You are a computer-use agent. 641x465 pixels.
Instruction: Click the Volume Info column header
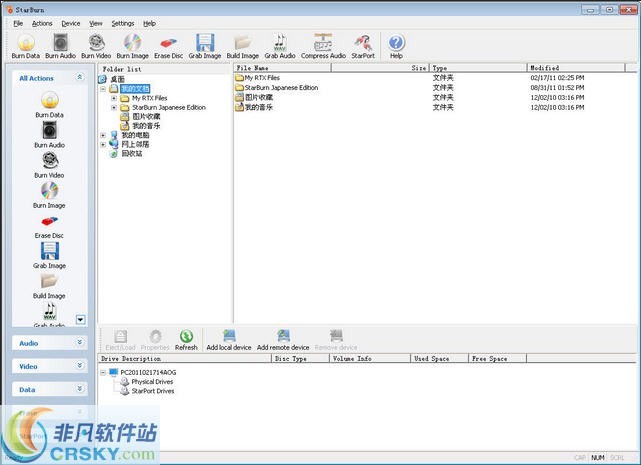370,359
